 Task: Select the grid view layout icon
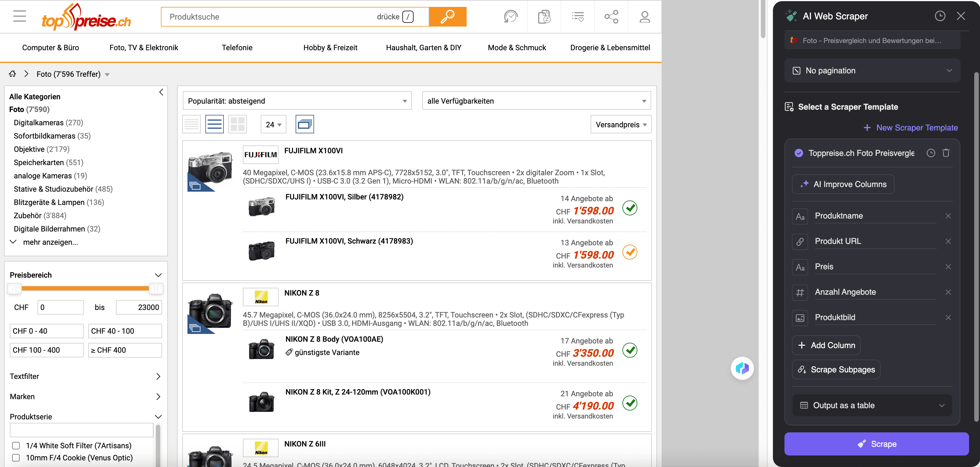click(x=237, y=124)
